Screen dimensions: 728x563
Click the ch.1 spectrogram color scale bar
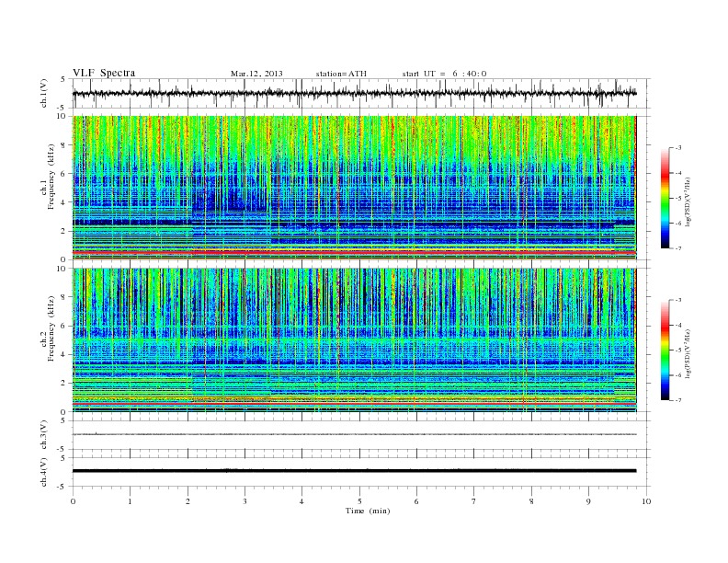click(665, 198)
